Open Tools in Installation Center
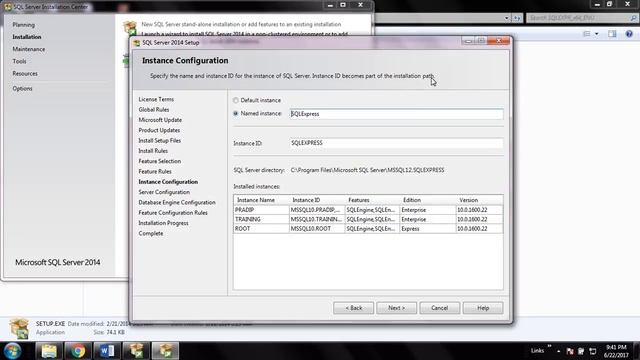This screenshot has height=360, width=640. pyautogui.click(x=19, y=61)
